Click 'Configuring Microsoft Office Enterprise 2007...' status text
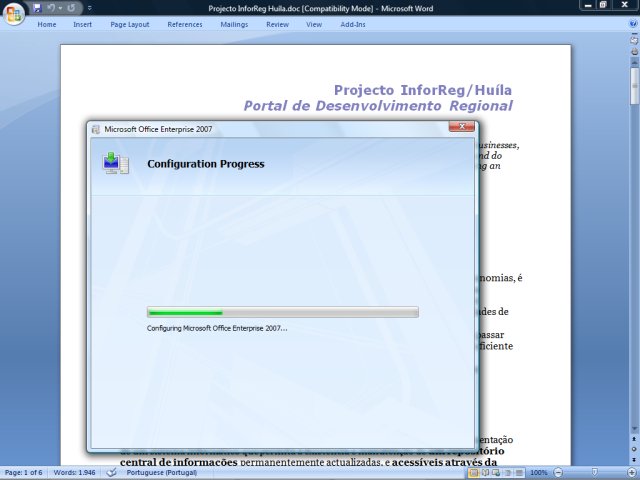The height and width of the screenshot is (480, 640). click(x=217, y=328)
